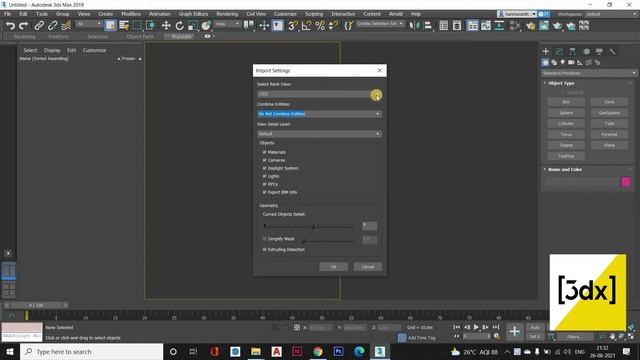This screenshot has height=360, width=640.
Task: Open the Standard Primitives category dropdown
Action: pyautogui.click(x=589, y=73)
